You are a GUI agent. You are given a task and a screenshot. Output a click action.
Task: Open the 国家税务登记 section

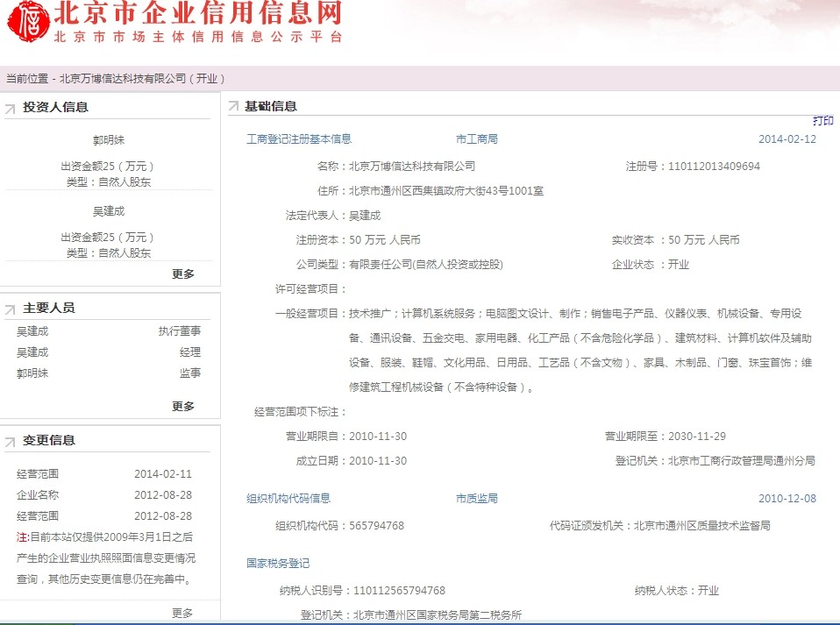(278, 563)
